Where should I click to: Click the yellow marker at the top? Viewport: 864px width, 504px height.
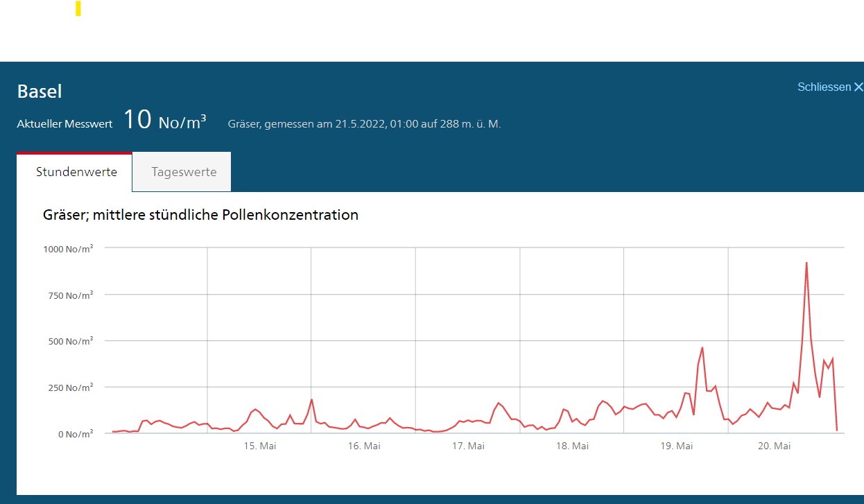pyautogui.click(x=78, y=8)
